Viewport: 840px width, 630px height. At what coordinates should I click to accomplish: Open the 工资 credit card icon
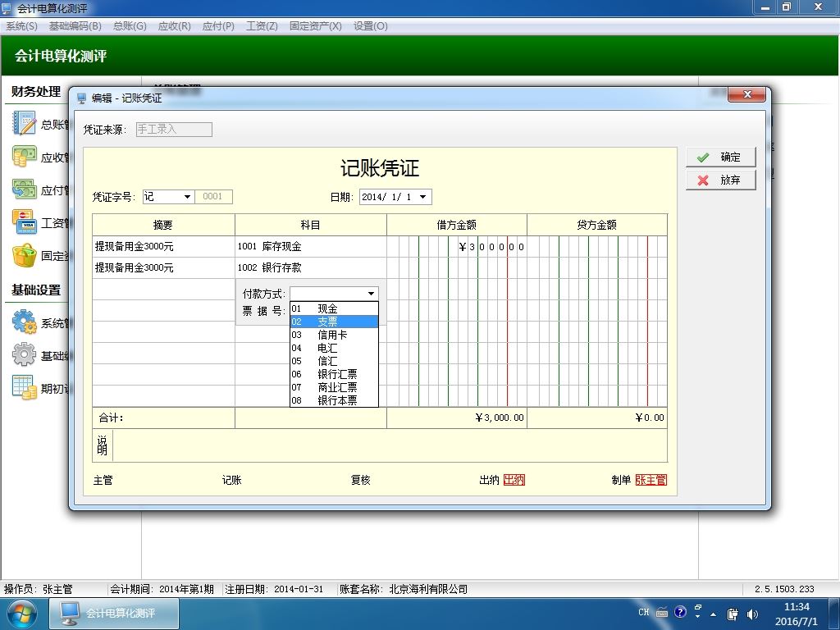tap(24, 222)
